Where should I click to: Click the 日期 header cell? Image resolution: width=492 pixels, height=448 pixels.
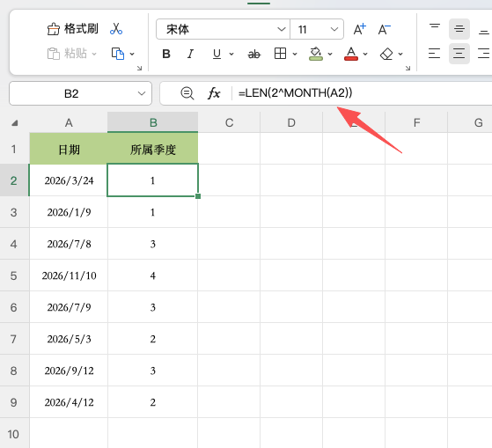point(69,149)
